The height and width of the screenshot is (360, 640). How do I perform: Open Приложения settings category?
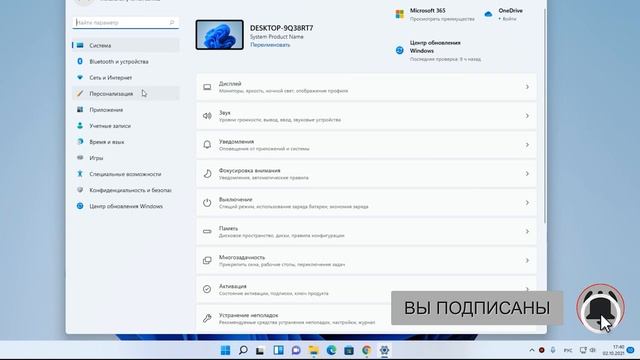[126, 110]
